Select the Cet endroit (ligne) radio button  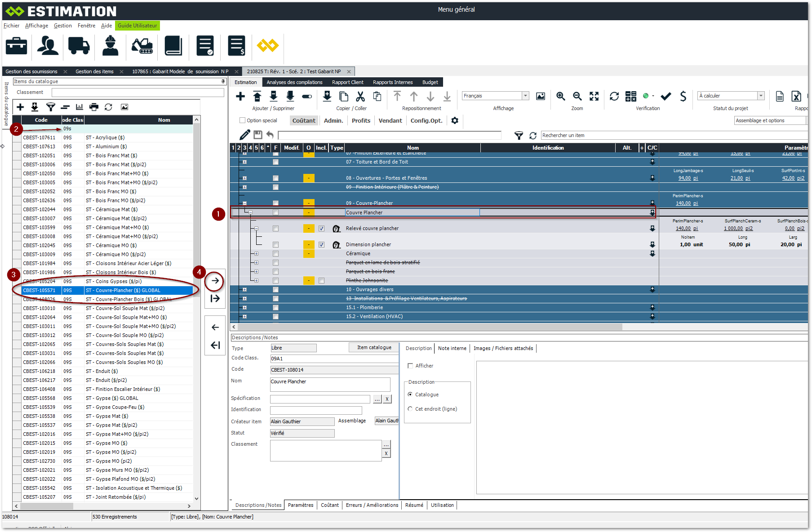(410, 409)
